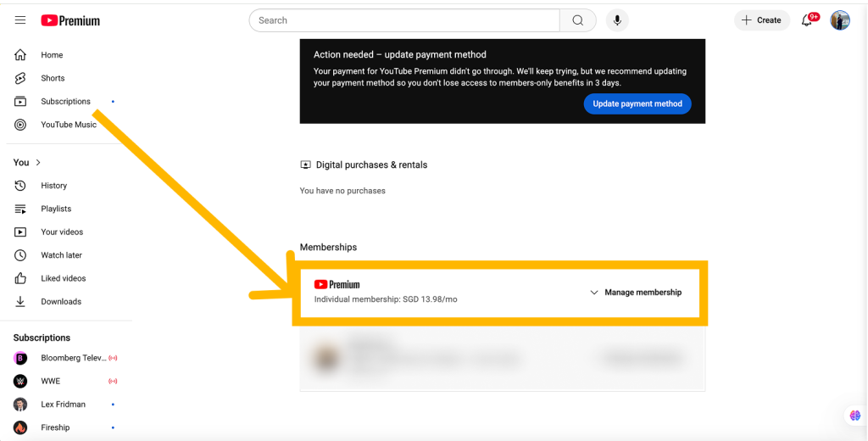868x441 pixels.
Task: Click the Manage membership label
Action: 643,293
